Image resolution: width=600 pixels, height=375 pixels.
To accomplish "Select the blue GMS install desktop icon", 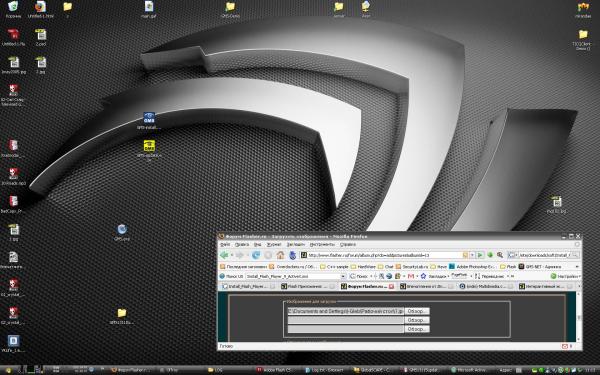I will pos(149,120).
